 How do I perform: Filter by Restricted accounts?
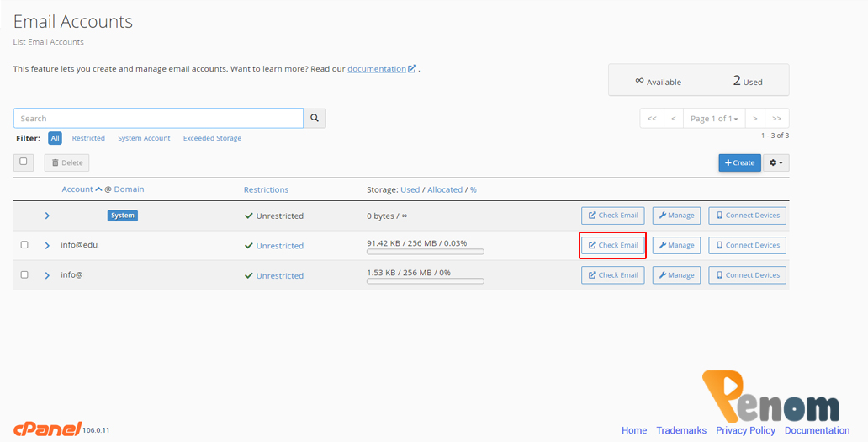[88, 138]
